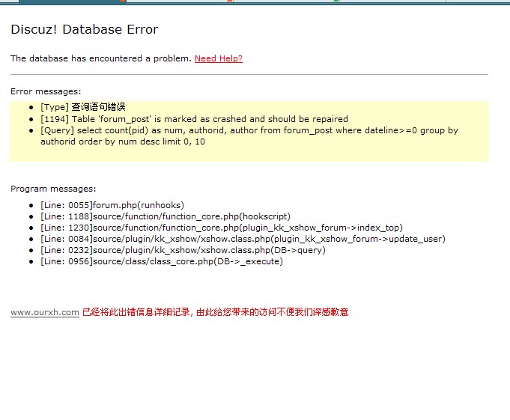The width and height of the screenshot is (510, 420).
Task: Click the '[Line: 0055]forum.php(runhooks)' entry
Action: [x=112, y=205]
